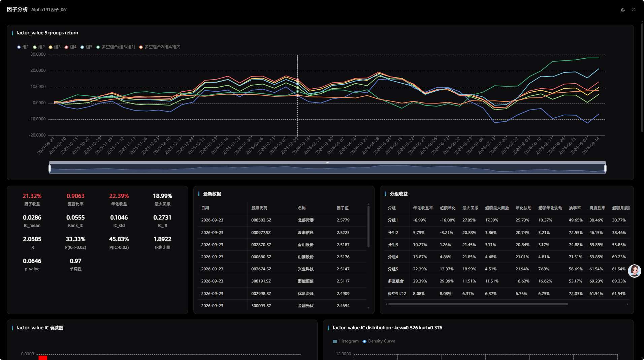Close the factor analysis window
Screen dimensions: 644x360
pyautogui.click(x=634, y=9)
